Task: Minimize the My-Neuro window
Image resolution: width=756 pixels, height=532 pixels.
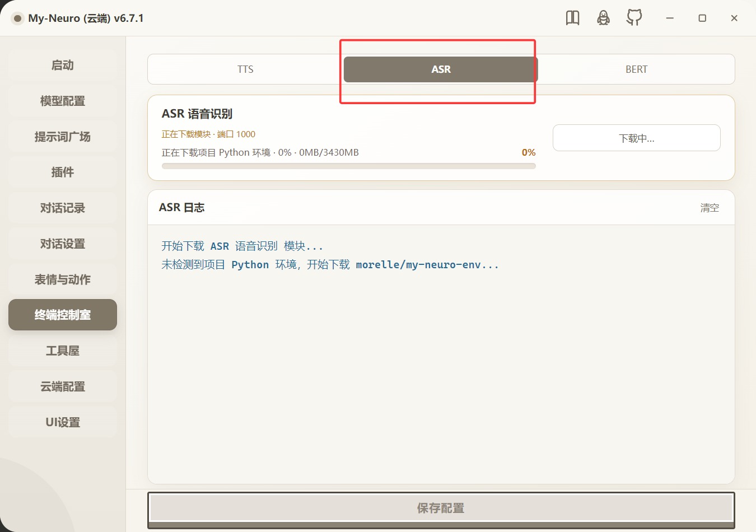Action: 670,18
